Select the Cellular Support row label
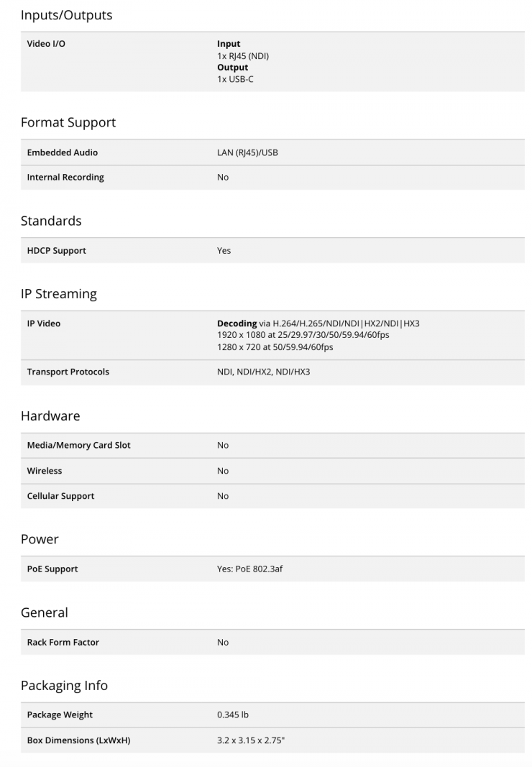Screen dimensions: 532x767 (60, 496)
